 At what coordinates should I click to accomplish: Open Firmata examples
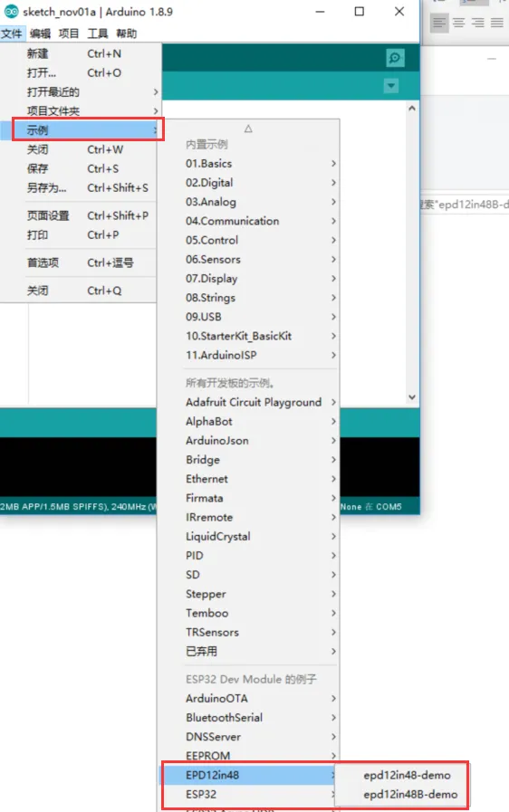[248, 498]
